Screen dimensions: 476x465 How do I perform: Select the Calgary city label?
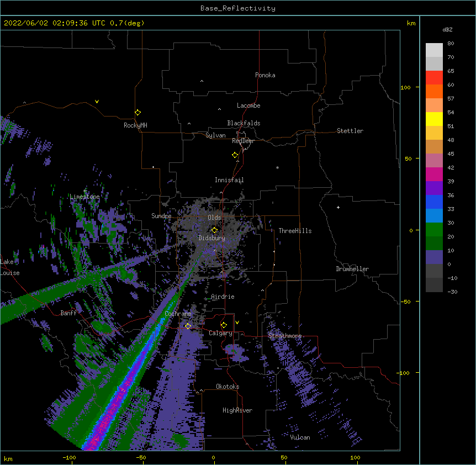point(220,333)
